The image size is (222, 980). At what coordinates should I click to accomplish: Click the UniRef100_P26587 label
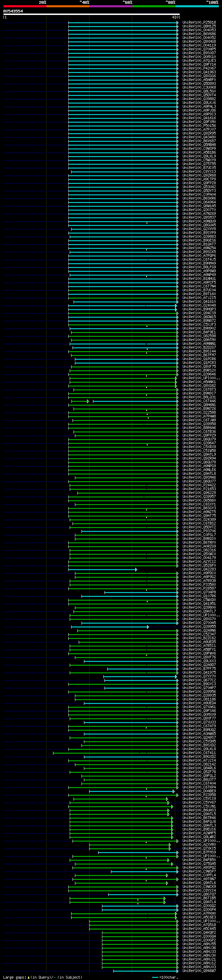pyautogui.click(x=199, y=588)
